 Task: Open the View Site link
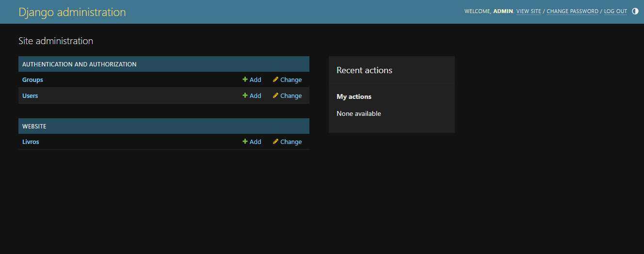(x=529, y=11)
